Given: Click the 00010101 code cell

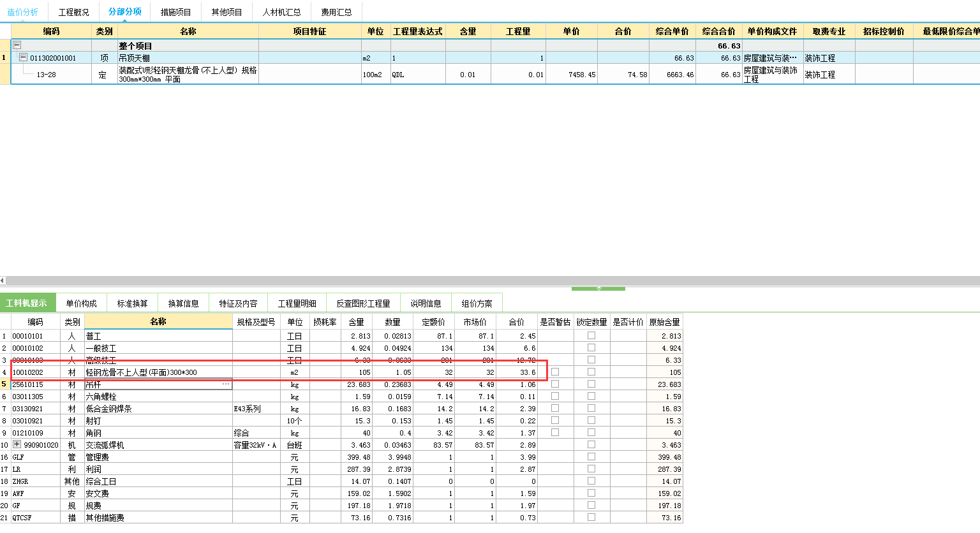Looking at the screenshot, I should (x=36, y=336).
